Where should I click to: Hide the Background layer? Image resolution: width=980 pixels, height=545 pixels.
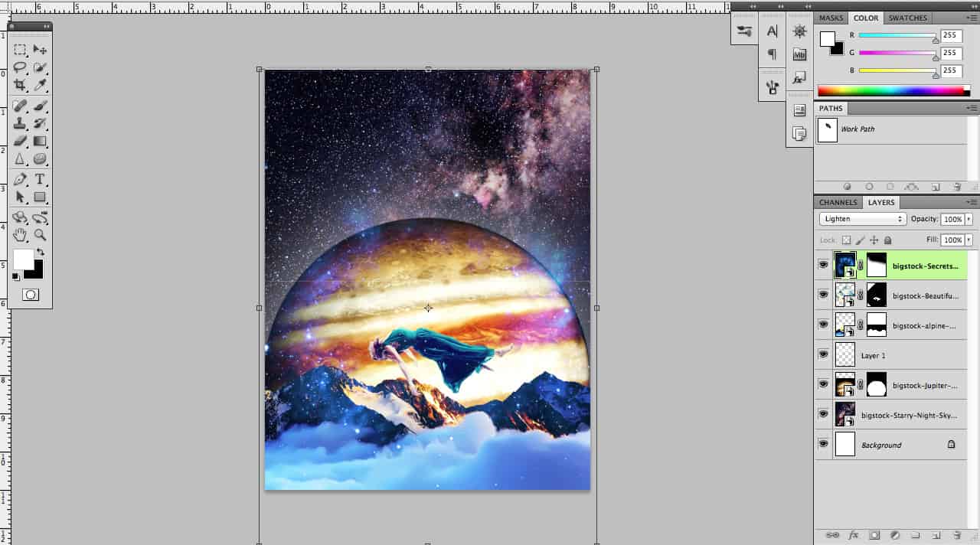[x=823, y=444]
